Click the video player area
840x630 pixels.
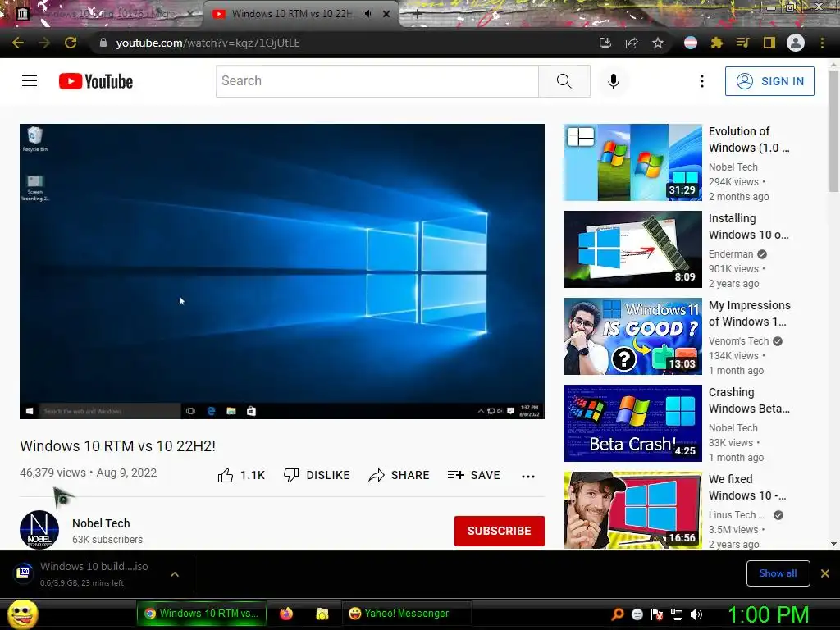coord(282,271)
